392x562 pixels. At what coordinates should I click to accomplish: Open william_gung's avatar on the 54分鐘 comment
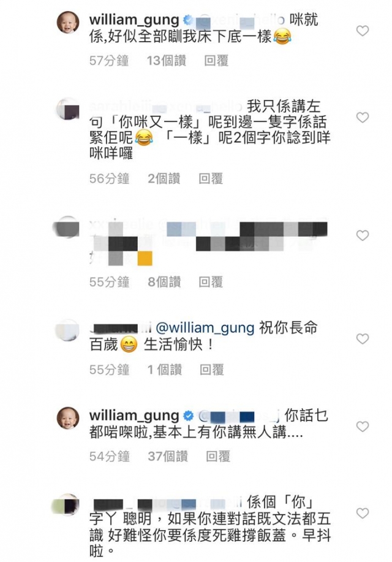tap(68, 418)
